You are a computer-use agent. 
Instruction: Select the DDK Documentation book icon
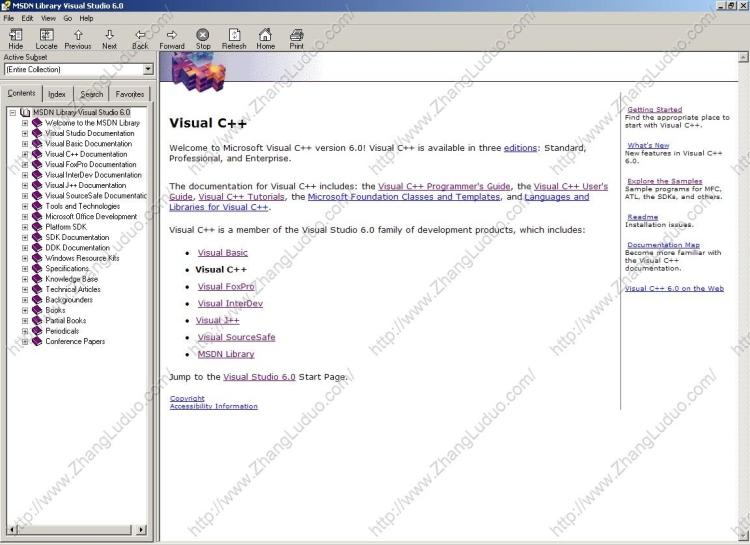tap(37, 248)
